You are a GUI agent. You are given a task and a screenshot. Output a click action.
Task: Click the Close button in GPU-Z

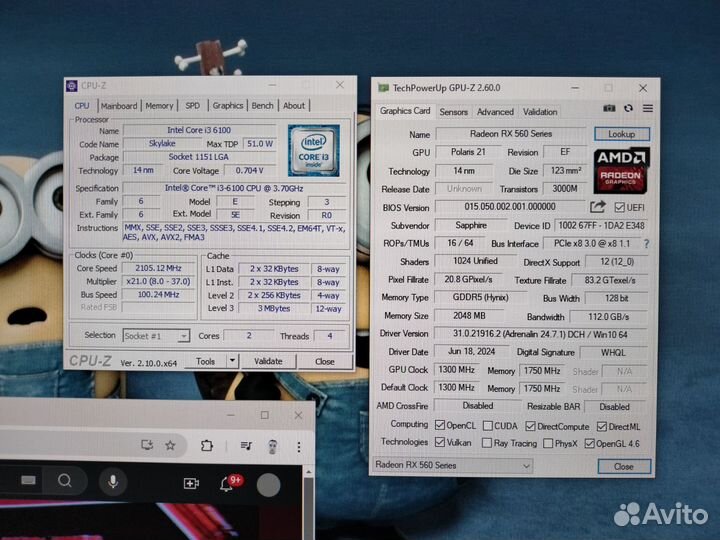(624, 467)
